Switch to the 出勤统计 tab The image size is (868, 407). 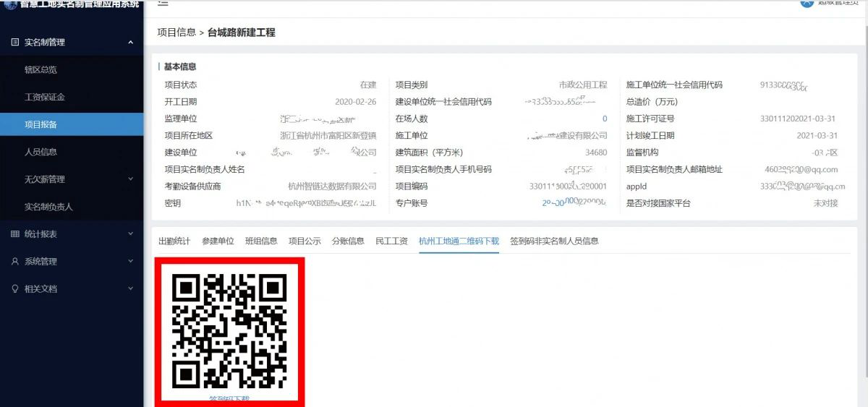pos(174,241)
